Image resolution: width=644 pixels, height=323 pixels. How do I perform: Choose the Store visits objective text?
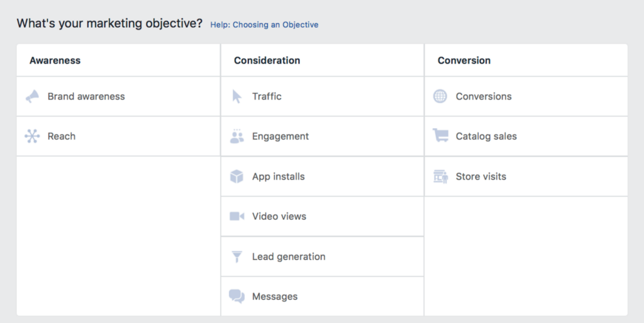tap(481, 177)
